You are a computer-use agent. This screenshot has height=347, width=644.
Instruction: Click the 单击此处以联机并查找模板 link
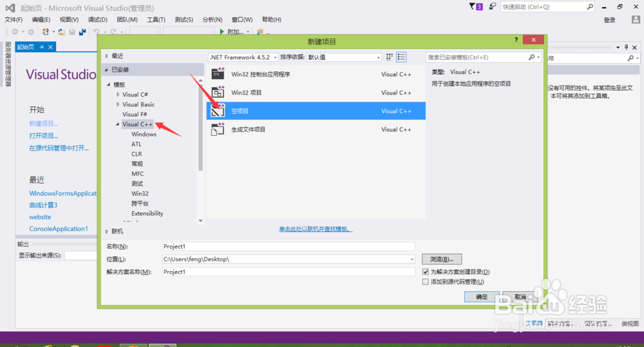(x=316, y=229)
